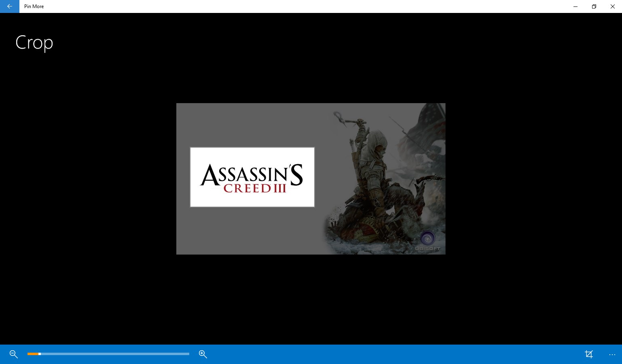
Task: Click the Crop page heading
Action: [x=34, y=42]
